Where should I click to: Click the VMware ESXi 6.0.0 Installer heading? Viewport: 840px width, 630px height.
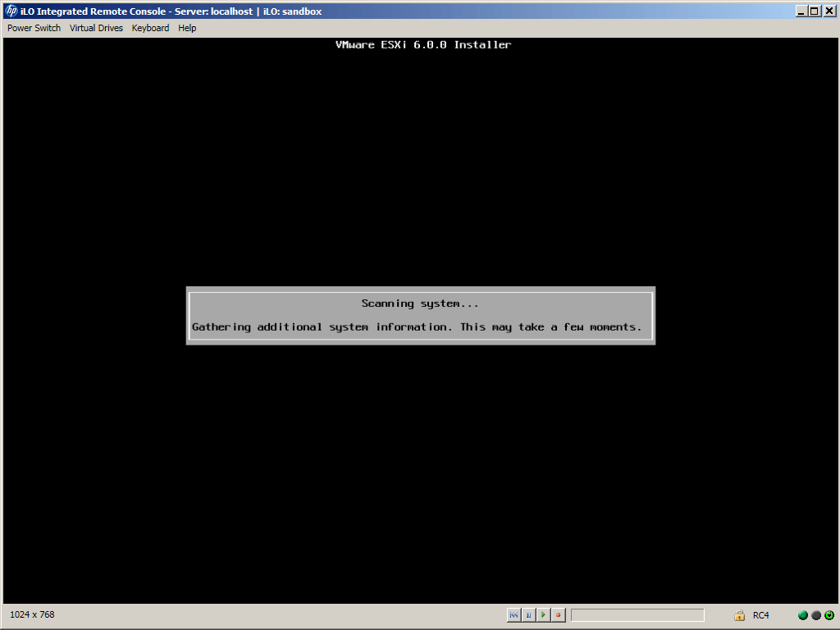click(423, 45)
